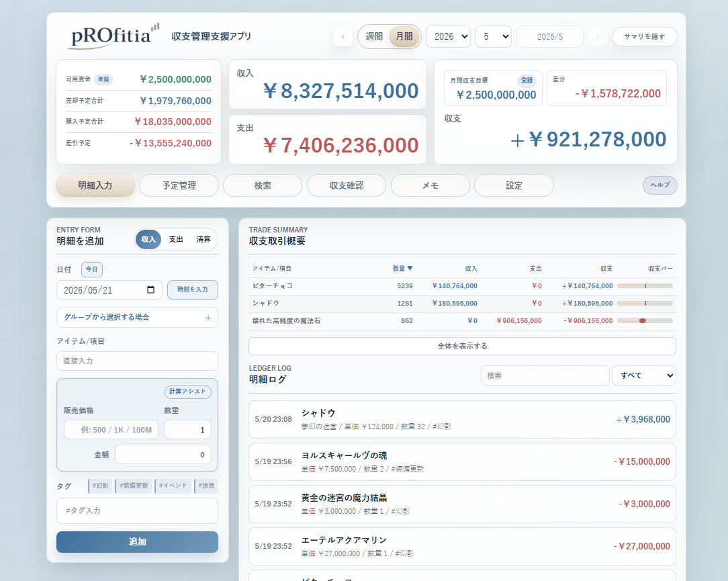Click the 収入 total ¥8,327,514,000
This screenshot has width=728, height=581.
[x=340, y=91]
